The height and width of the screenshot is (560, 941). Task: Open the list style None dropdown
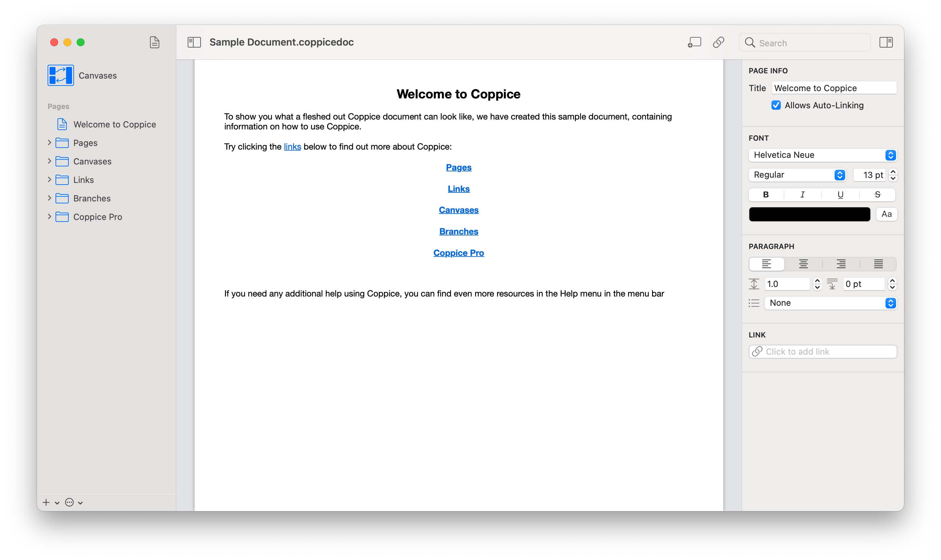tap(830, 303)
